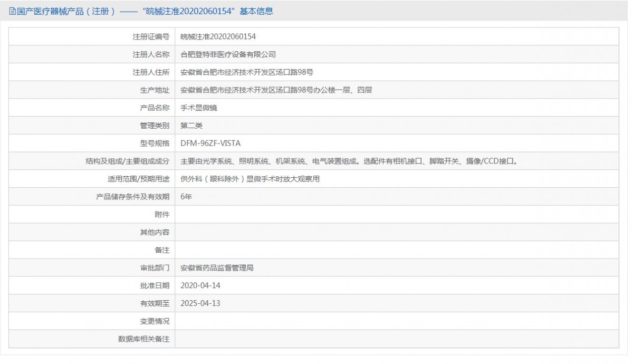Click the label 注册人住所
This screenshot has height=364, width=633.
coord(151,72)
